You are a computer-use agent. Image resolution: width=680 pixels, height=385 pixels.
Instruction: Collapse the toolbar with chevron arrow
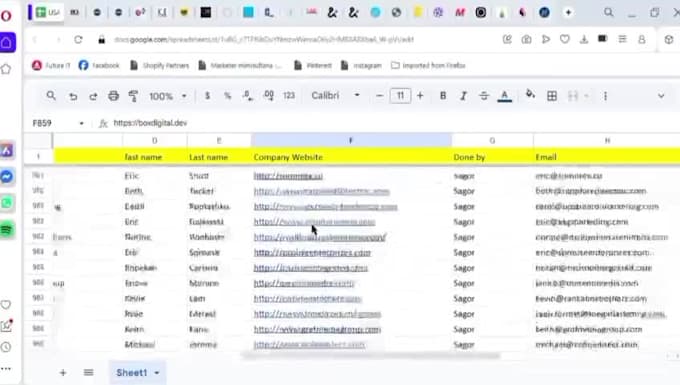(x=661, y=96)
